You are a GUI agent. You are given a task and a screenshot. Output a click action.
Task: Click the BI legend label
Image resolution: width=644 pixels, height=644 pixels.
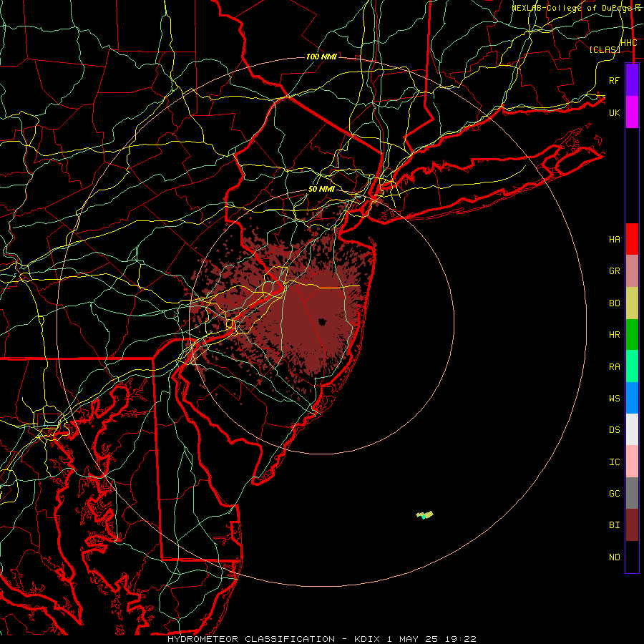[x=614, y=525]
